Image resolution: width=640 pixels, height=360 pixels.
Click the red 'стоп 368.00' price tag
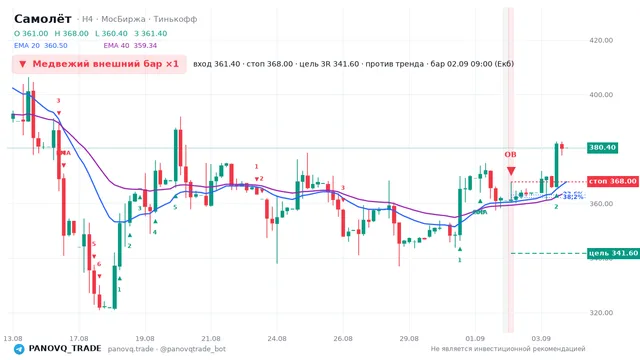613,181
